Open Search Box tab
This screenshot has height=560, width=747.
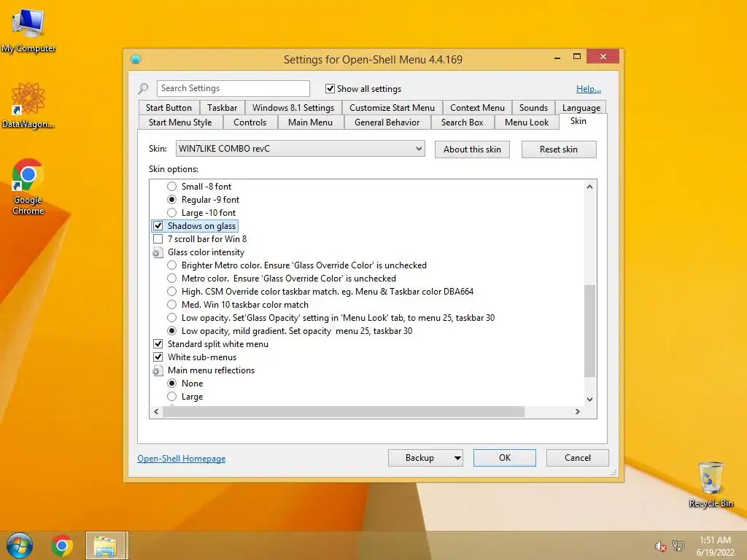tap(462, 122)
